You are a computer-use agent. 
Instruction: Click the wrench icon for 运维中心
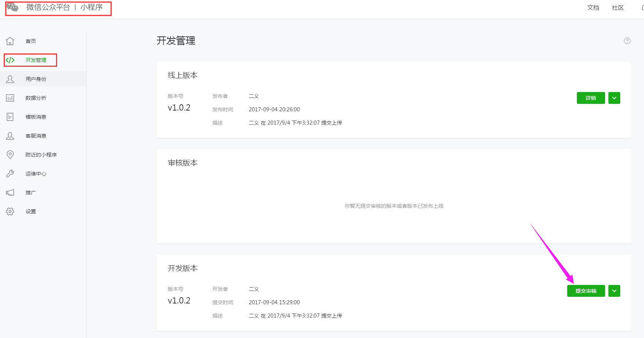point(10,174)
